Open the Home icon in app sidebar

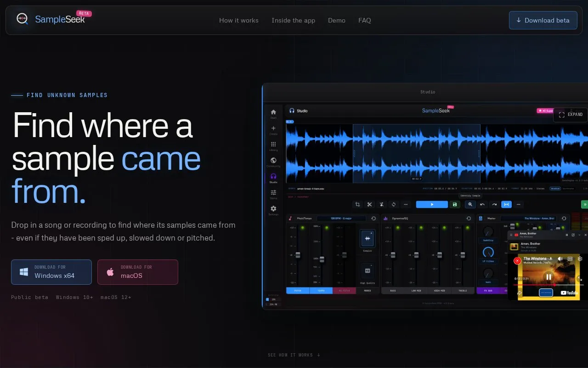point(273,112)
